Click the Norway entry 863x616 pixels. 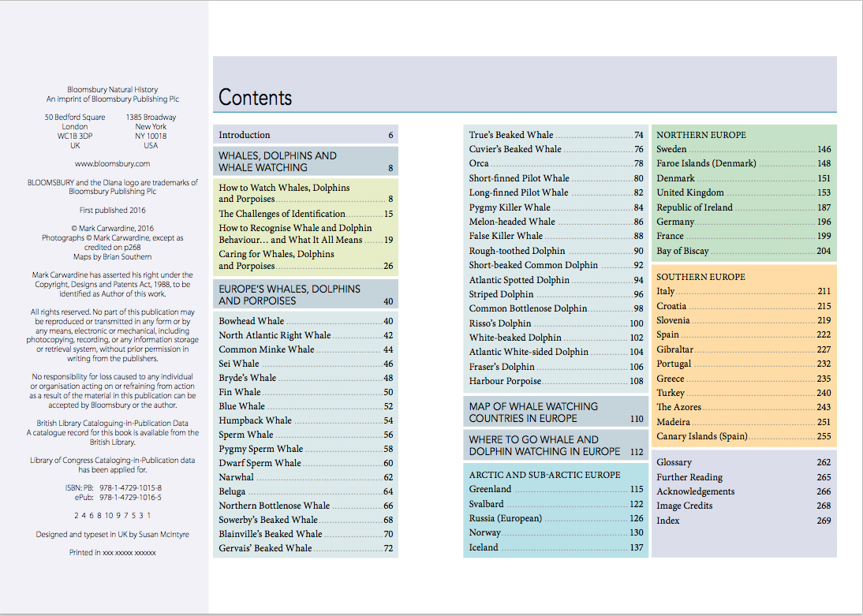[556, 533]
